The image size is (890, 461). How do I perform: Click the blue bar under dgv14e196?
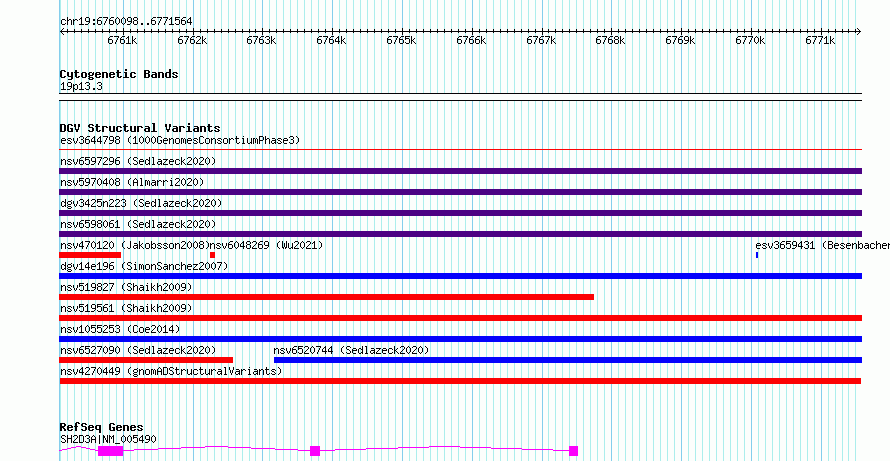[x=460, y=276]
